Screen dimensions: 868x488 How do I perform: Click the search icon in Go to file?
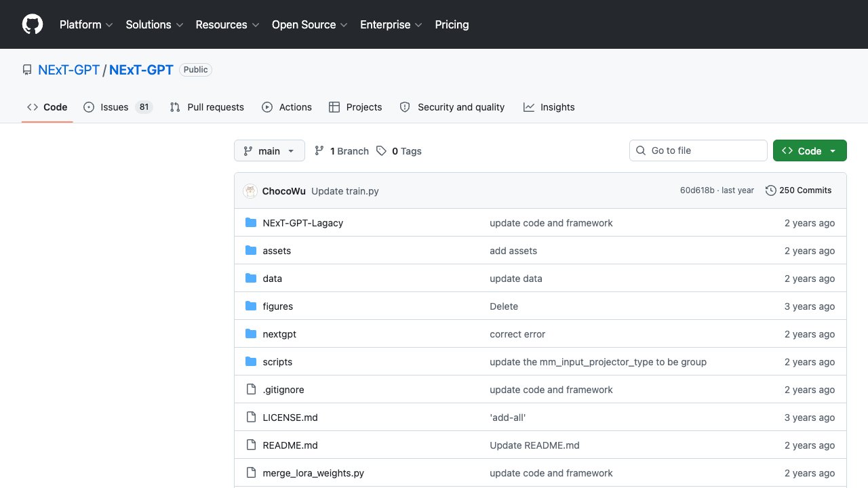click(641, 150)
